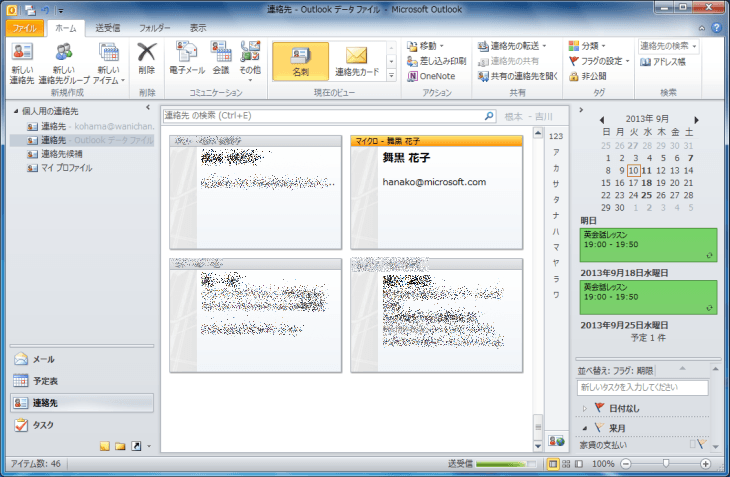Click index language globe icon

556,441
